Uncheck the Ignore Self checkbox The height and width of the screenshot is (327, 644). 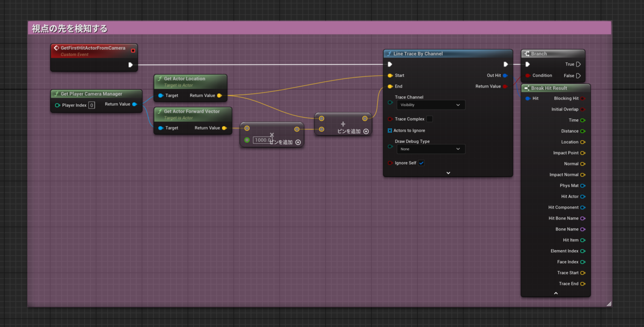421,162
